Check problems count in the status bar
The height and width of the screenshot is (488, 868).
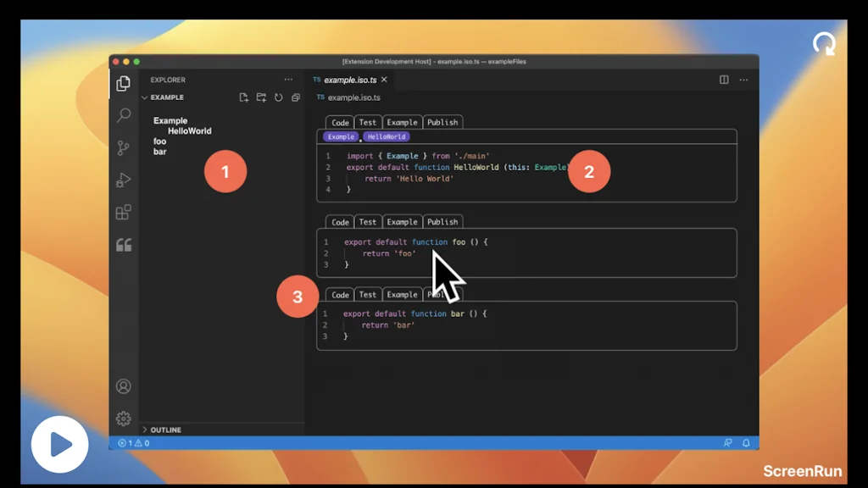click(x=136, y=442)
